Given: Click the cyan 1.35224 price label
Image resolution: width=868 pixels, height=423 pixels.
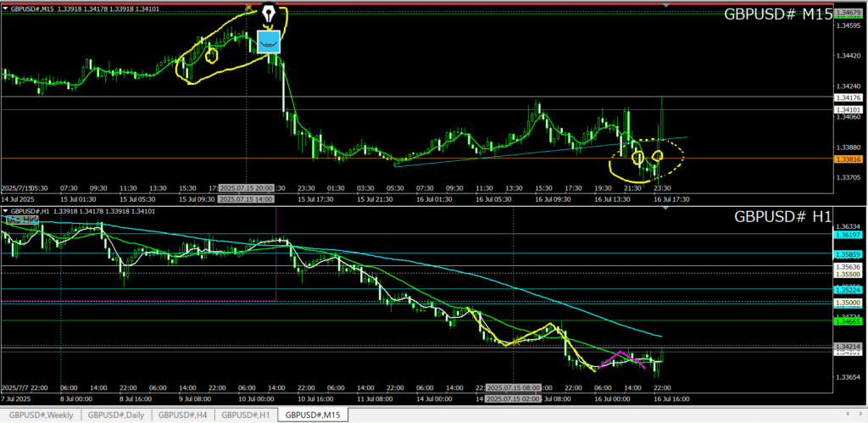Looking at the screenshot, I should tap(848, 290).
